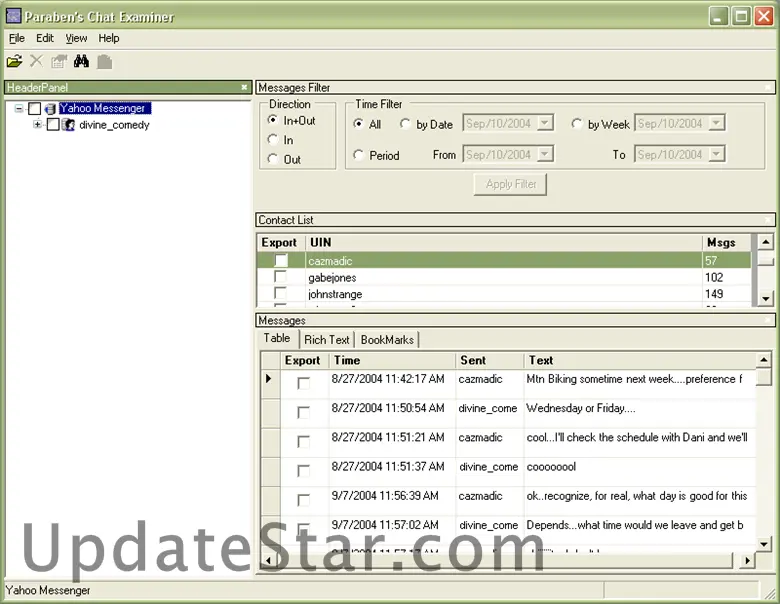The height and width of the screenshot is (604, 780).
Task: Click the current row arrow indicator in Messages
Action: point(269,379)
